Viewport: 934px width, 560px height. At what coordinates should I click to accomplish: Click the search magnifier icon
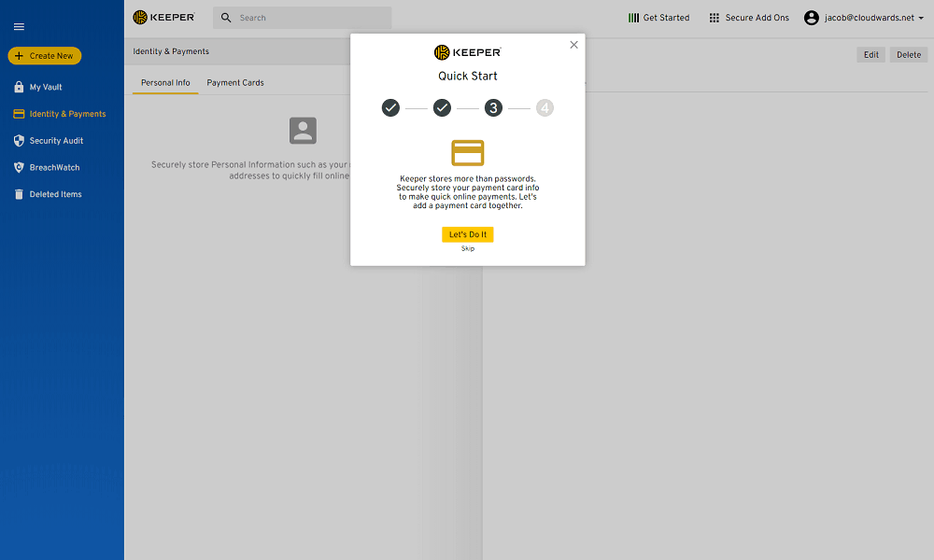(x=226, y=18)
